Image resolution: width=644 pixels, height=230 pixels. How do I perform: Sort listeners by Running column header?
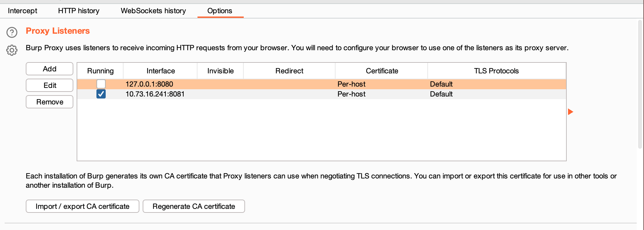coord(100,71)
